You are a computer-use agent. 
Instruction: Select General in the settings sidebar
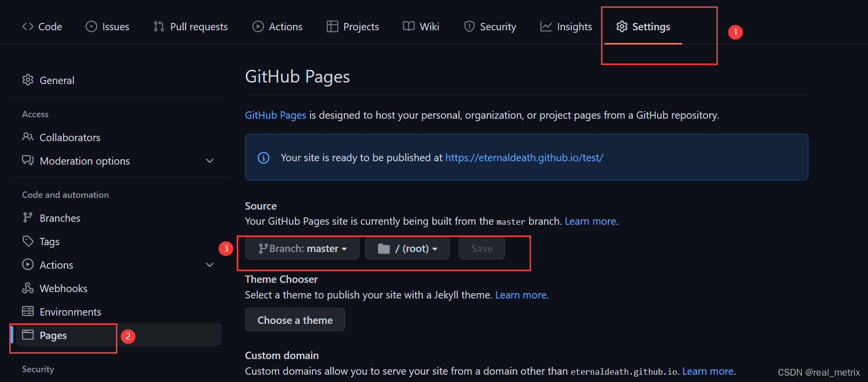click(119, 80)
